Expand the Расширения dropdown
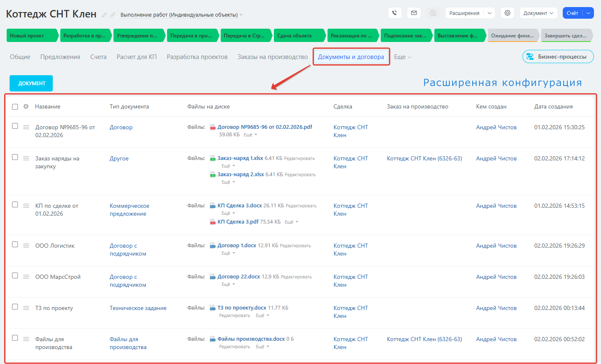 pyautogui.click(x=490, y=13)
